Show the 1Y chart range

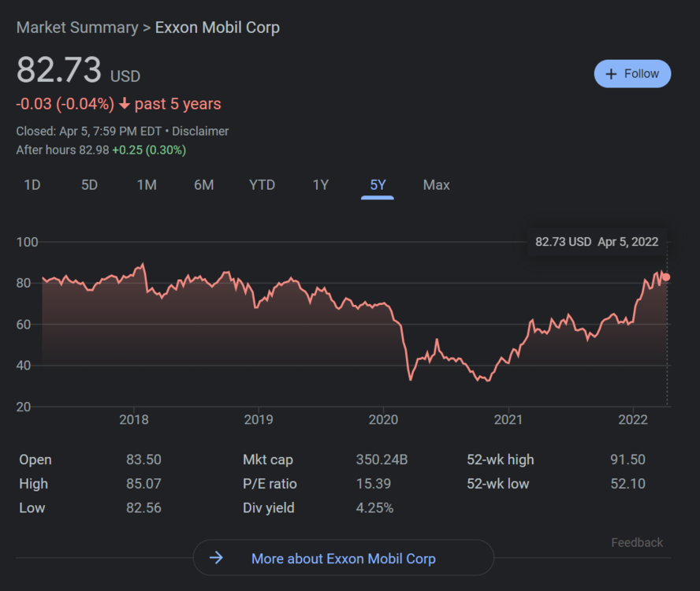321,185
